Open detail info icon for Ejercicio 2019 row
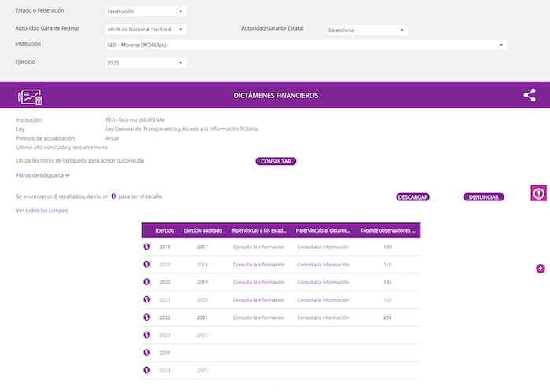The height and width of the screenshot is (392, 550). pos(146,264)
